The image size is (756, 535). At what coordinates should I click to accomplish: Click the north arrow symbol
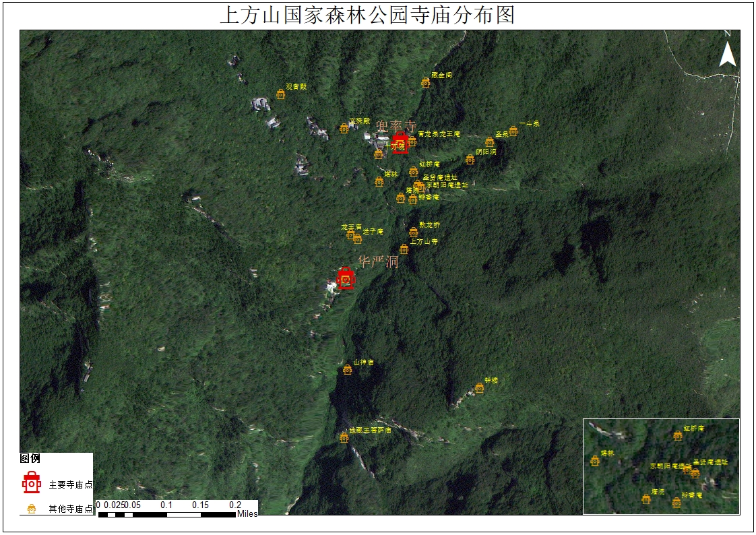point(727,51)
